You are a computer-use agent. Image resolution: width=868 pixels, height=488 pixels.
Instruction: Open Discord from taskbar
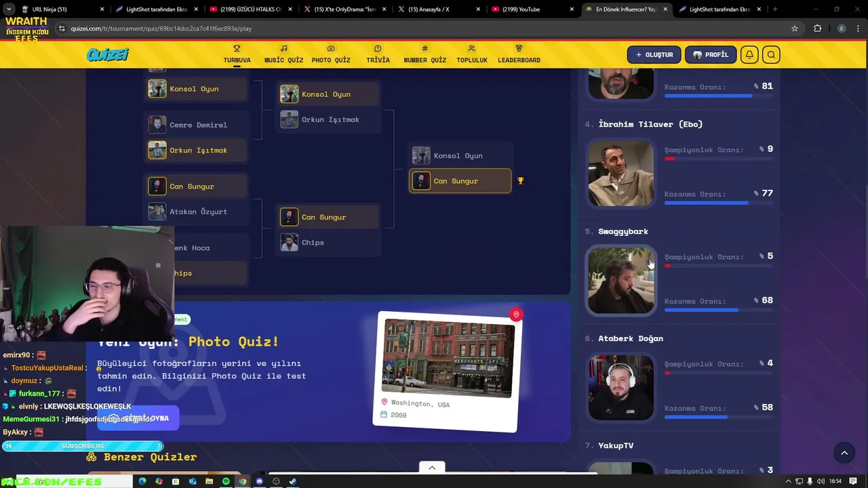pyautogui.click(x=259, y=481)
